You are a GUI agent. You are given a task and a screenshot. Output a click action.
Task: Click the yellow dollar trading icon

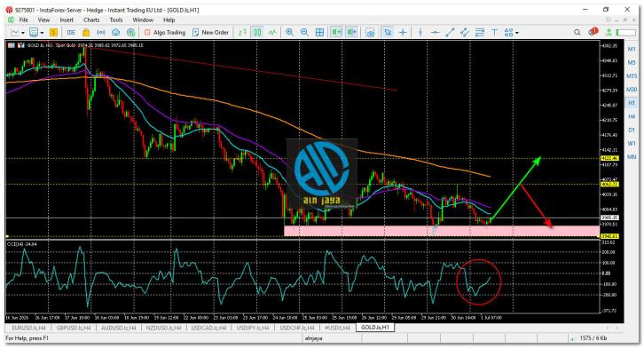(x=53, y=32)
